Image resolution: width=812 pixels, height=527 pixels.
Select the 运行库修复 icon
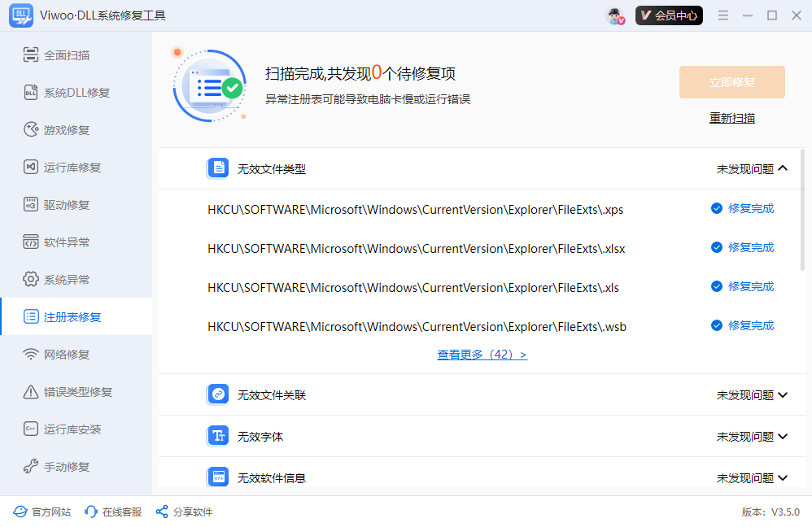(29, 167)
